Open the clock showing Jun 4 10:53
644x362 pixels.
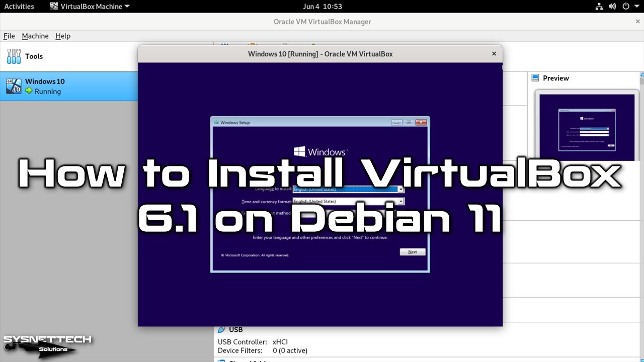tap(323, 7)
